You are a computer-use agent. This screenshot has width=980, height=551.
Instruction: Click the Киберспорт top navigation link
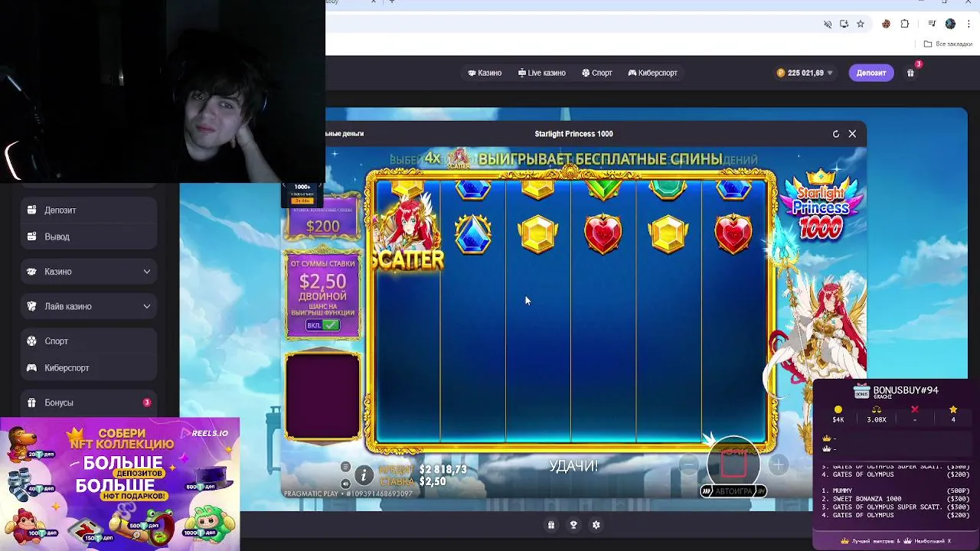(653, 73)
